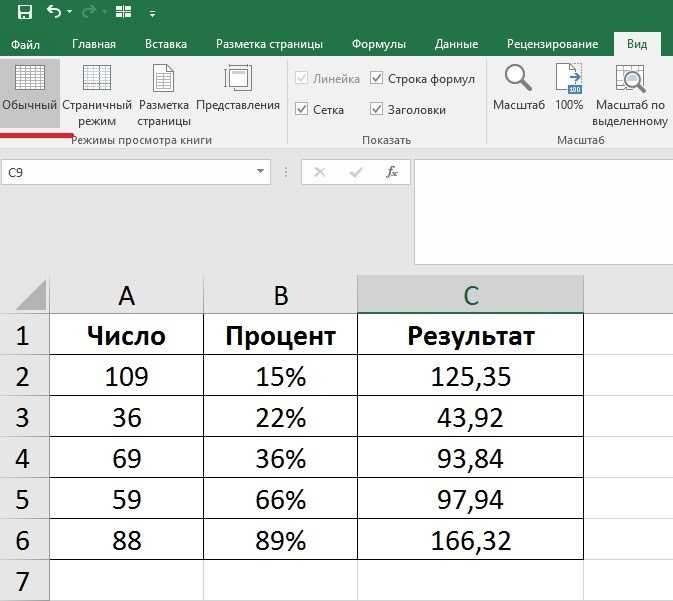
Task: Select cell containing 59
Action: coord(126,498)
